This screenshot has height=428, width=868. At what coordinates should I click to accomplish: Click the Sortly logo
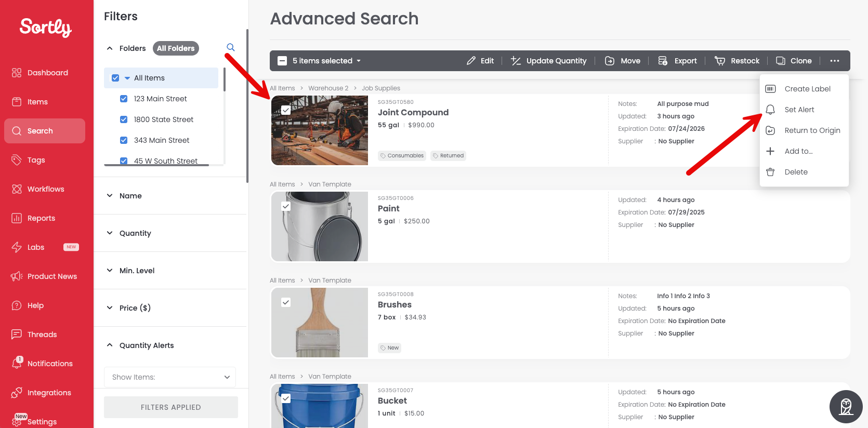pyautogui.click(x=46, y=28)
